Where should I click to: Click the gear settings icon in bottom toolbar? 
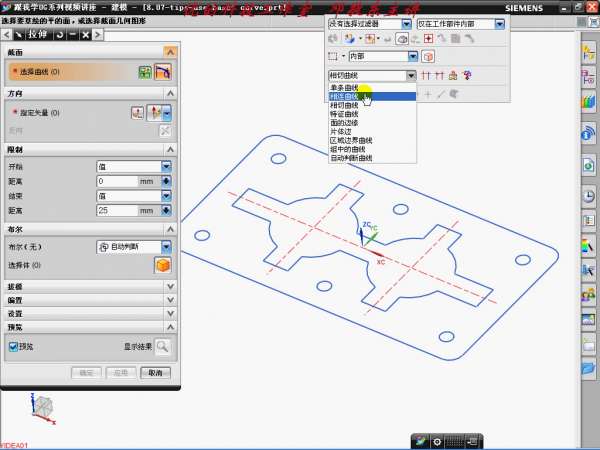[437, 442]
